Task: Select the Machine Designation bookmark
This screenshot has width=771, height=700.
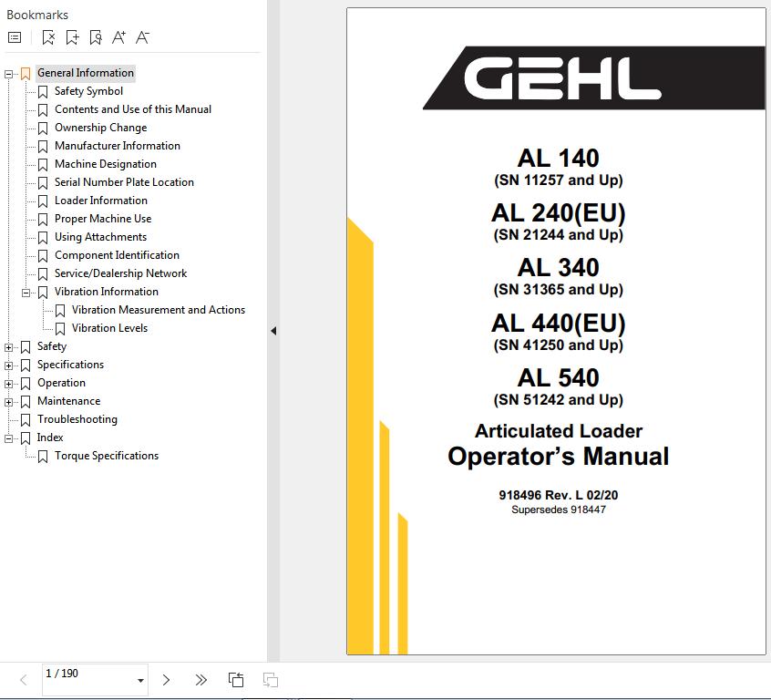Action: (106, 164)
